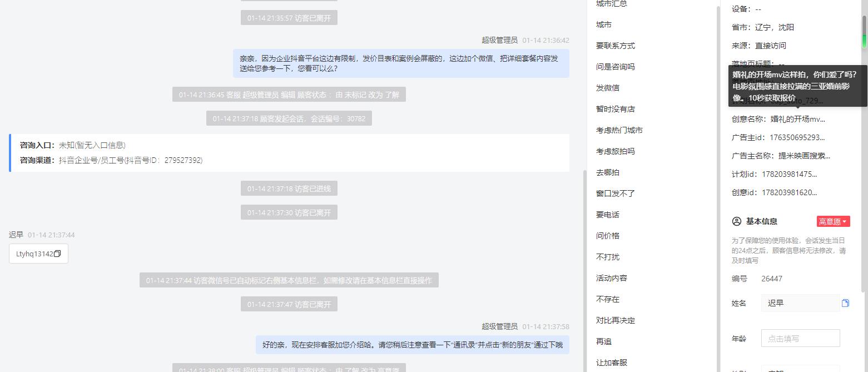Click the 基本信息 person icon
The width and height of the screenshot is (868, 372).
coord(737,221)
